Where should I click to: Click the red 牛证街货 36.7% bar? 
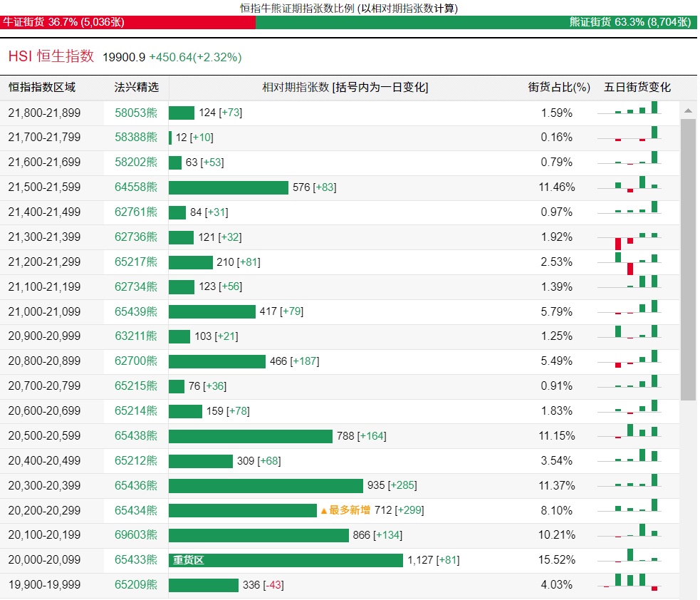pos(127,22)
